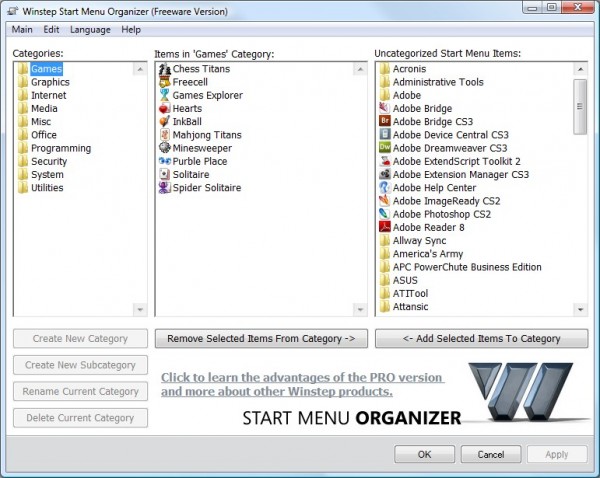This screenshot has width=600, height=478.
Task: Select the Hearts game icon
Action: (x=165, y=109)
